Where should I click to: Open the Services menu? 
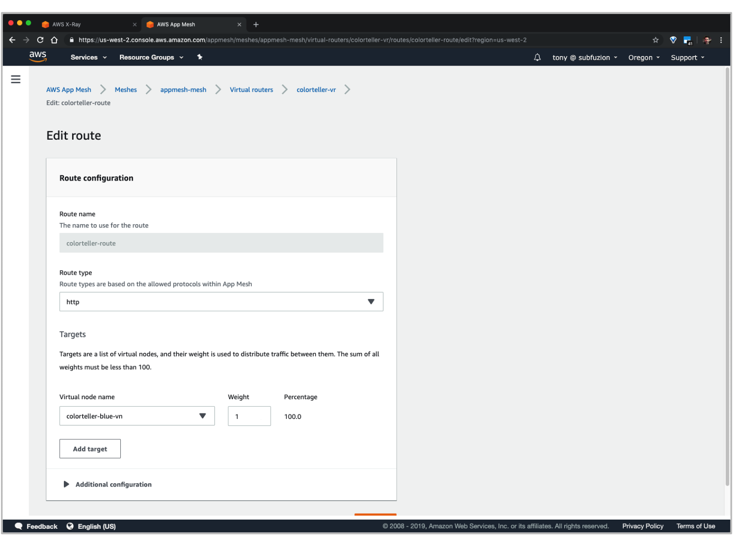point(89,57)
